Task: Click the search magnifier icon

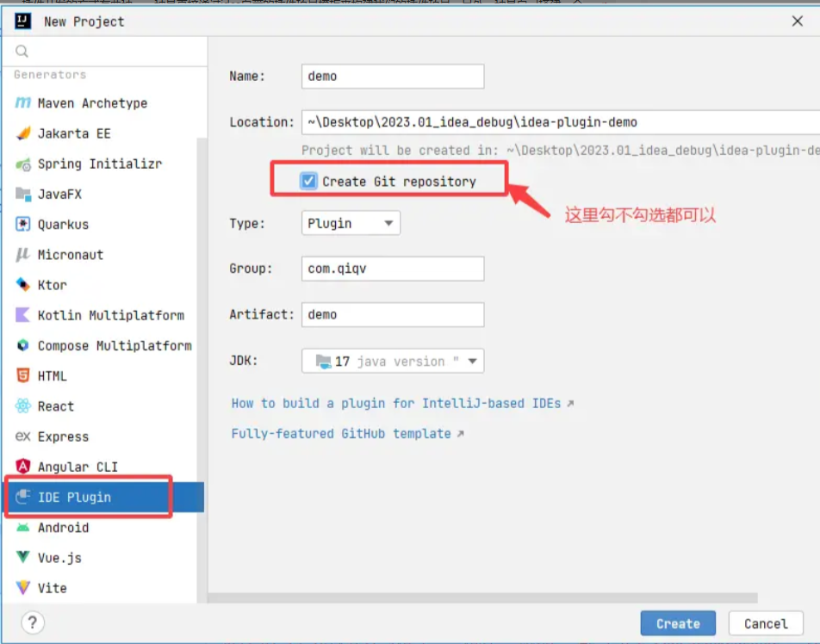Action: pyautogui.click(x=22, y=51)
